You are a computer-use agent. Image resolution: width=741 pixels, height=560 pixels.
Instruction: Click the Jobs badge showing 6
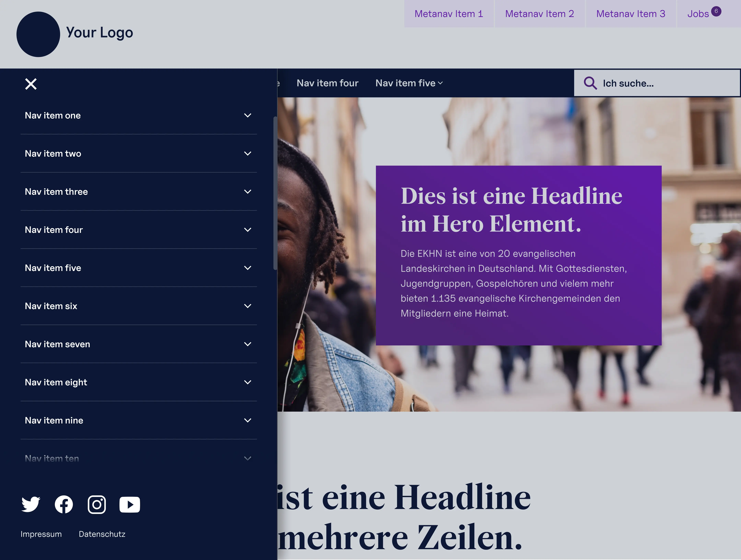tap(716, 11)
